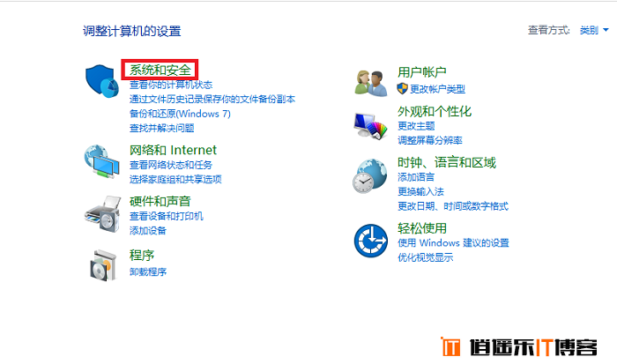This screenshot has height=364, width=617.
Task: Open 网络和 Internet category
Action: [173, 150]
